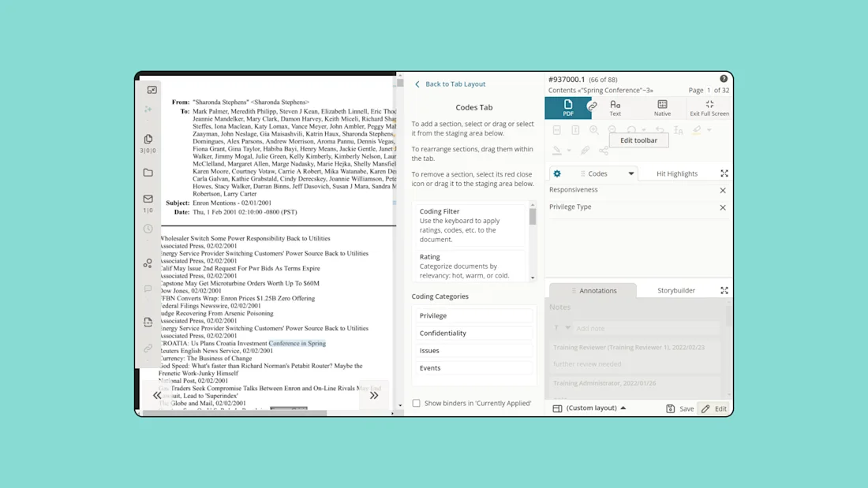
Task: Open the history clock sidebar icon
Action: point(148,229)
